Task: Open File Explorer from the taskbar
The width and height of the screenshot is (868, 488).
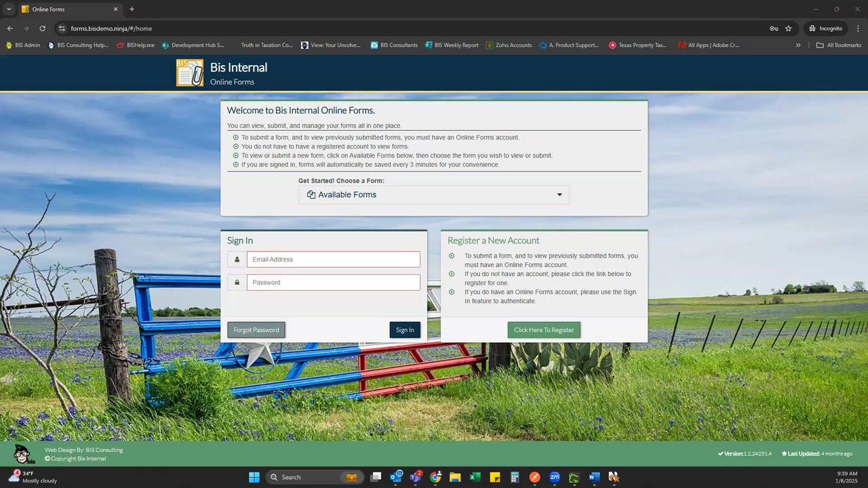Action: 455,477
